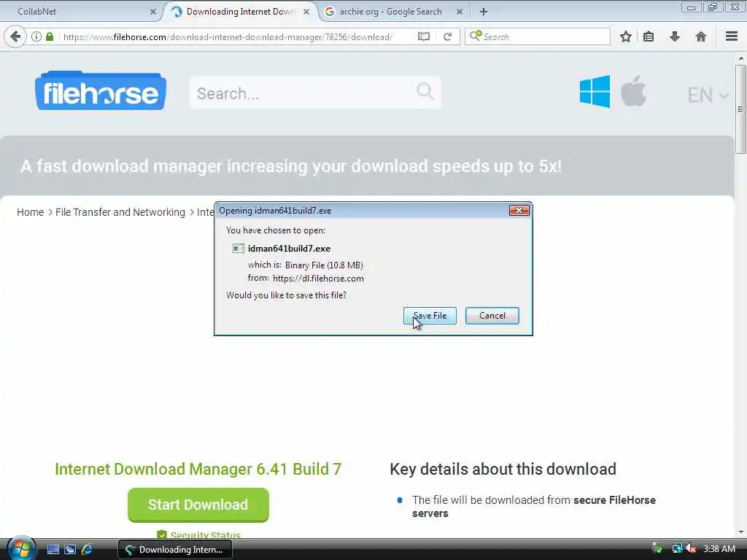747x560 pixels.
Task: Click the scrollbar up arrow
Action: (740, 58)
